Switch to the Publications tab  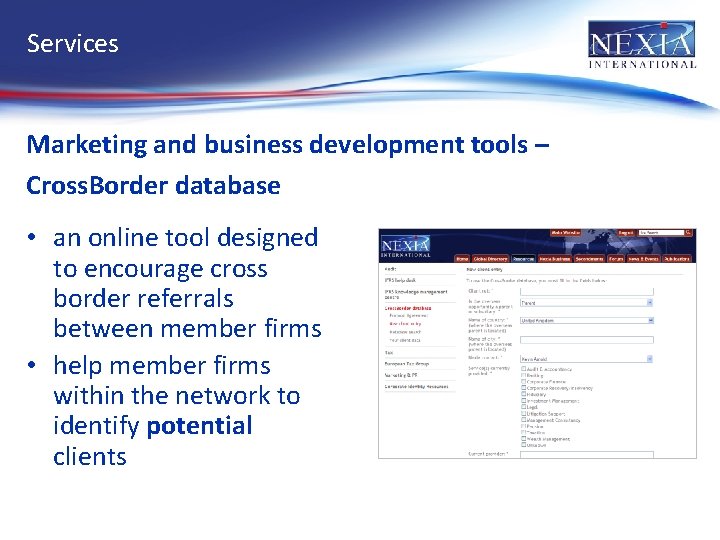pos(677,259)
